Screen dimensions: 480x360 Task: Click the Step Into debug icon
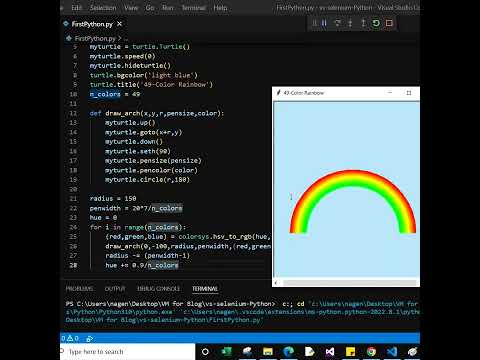coord(350,23)
